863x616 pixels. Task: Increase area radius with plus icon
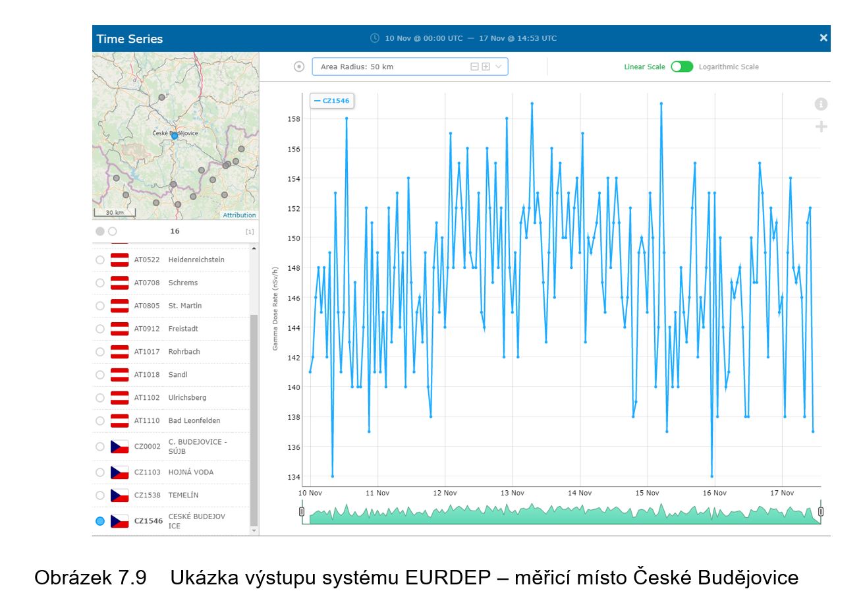click(x=486, y=67)
